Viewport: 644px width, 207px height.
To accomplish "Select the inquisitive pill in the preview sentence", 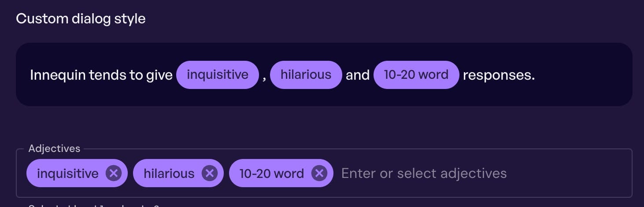I will point(217,75).
